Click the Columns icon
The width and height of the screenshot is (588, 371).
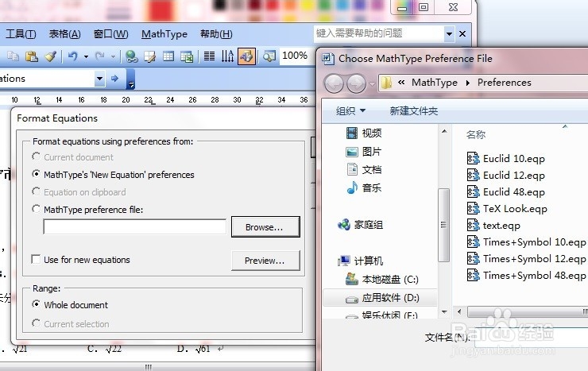[209, 56]
